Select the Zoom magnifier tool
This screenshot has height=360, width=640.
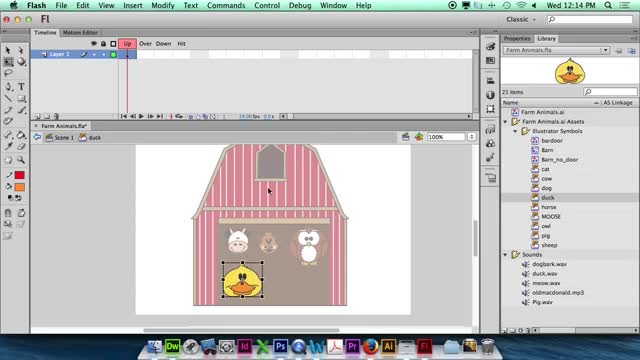click(21, 160)
